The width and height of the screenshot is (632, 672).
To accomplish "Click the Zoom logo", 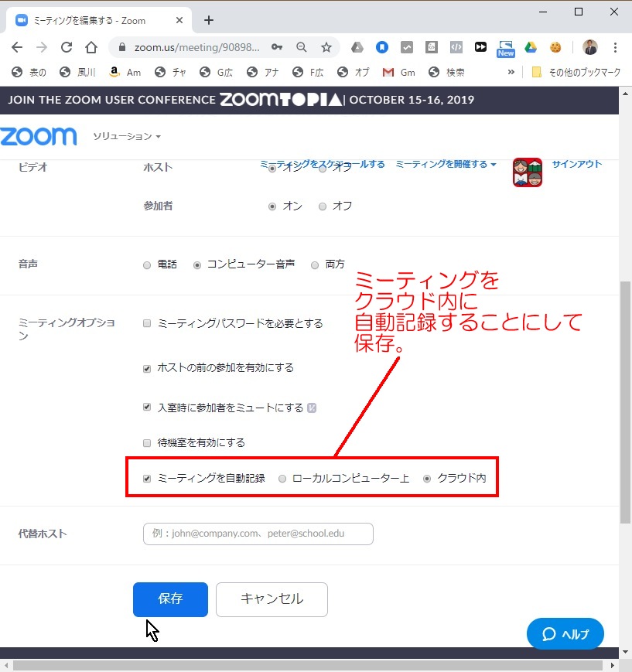I will (x=39, y=136).
